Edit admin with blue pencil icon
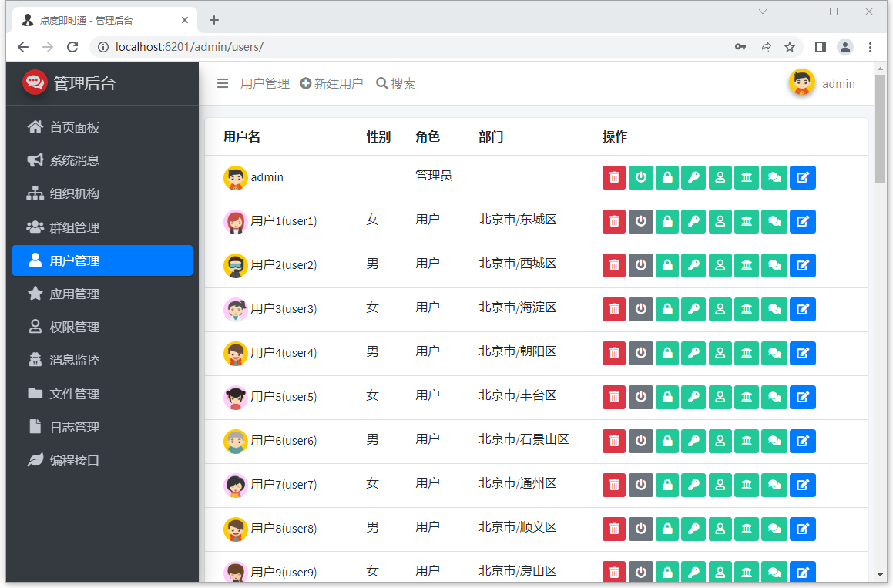 coord(802,177)
